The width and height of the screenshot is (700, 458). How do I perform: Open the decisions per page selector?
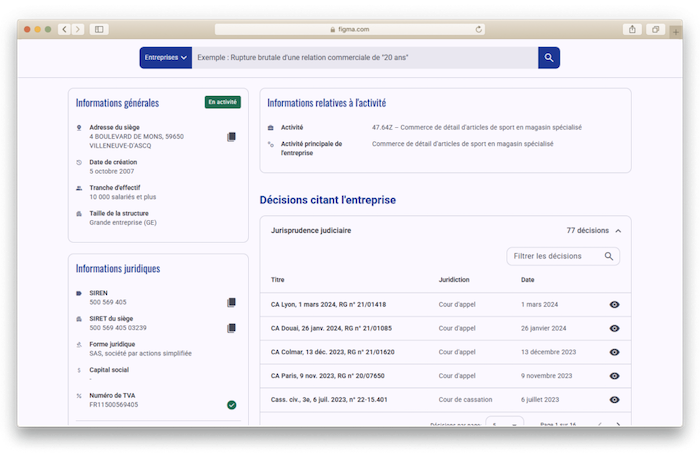point(504,423)
